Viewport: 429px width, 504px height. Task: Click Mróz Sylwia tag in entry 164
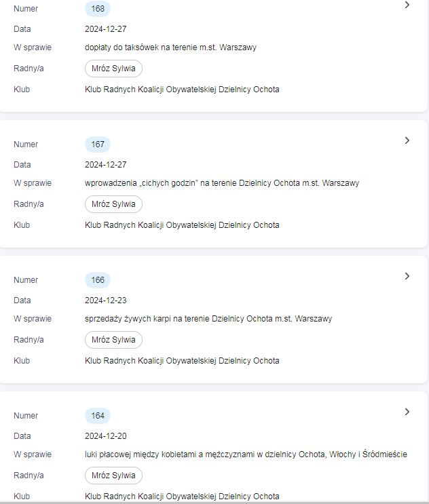coord(113,476)
